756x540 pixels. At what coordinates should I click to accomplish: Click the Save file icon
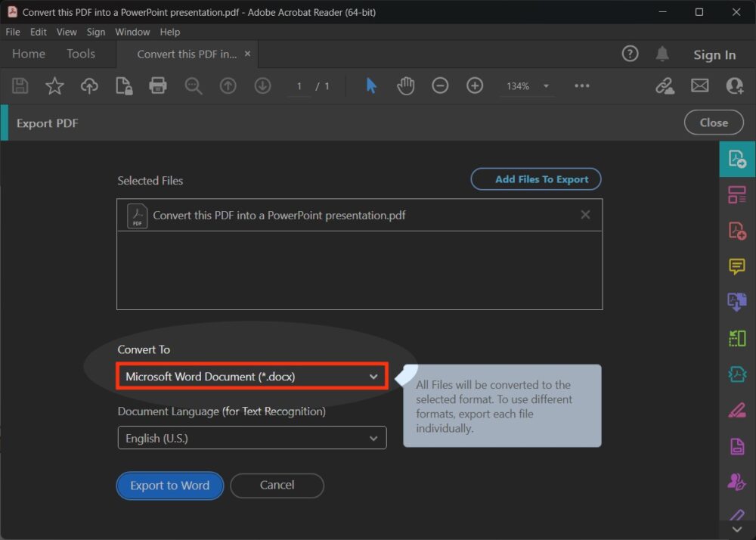pyautogui.click(x=20, y=86)
